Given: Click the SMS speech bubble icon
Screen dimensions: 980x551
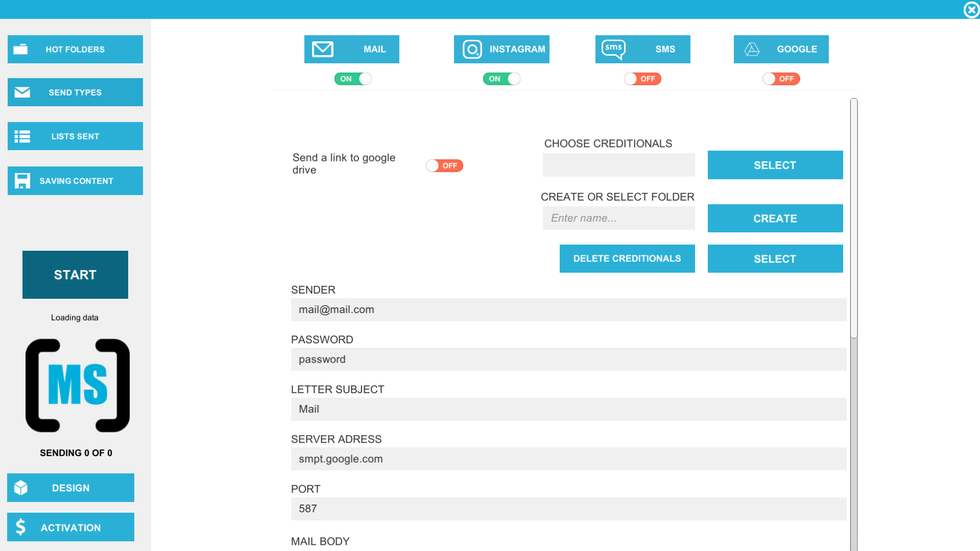Looking at the screenshot, I should pos(613,49).
